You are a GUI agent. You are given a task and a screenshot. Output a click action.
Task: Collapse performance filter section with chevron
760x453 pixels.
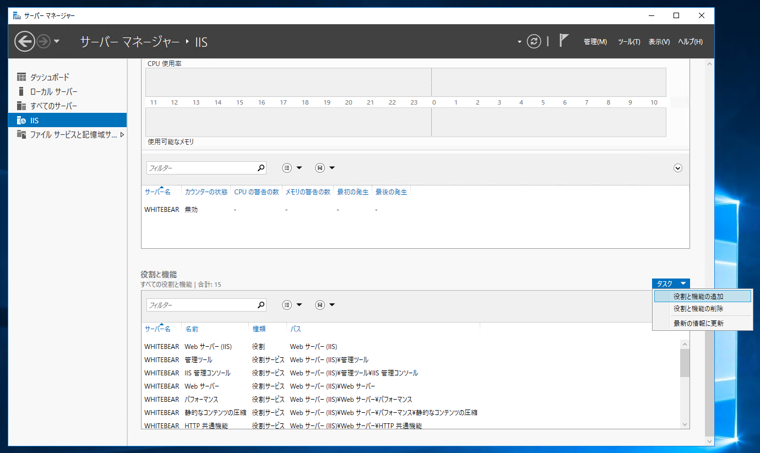[678, 168]
